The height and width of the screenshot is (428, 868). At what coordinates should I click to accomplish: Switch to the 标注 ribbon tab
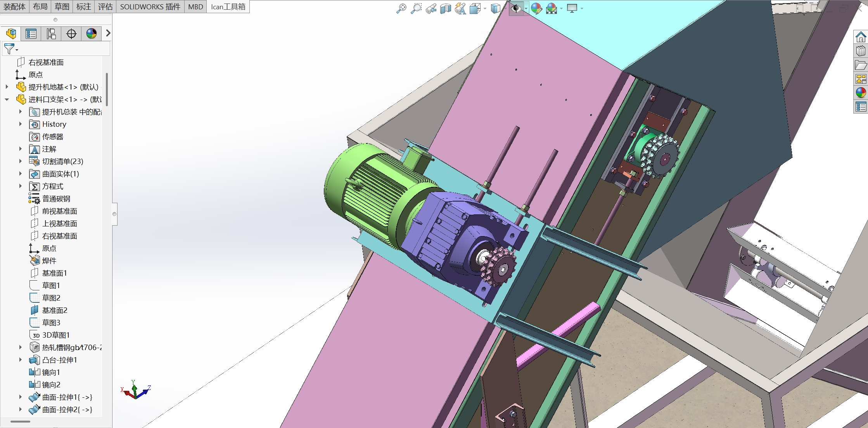point(84,7)
